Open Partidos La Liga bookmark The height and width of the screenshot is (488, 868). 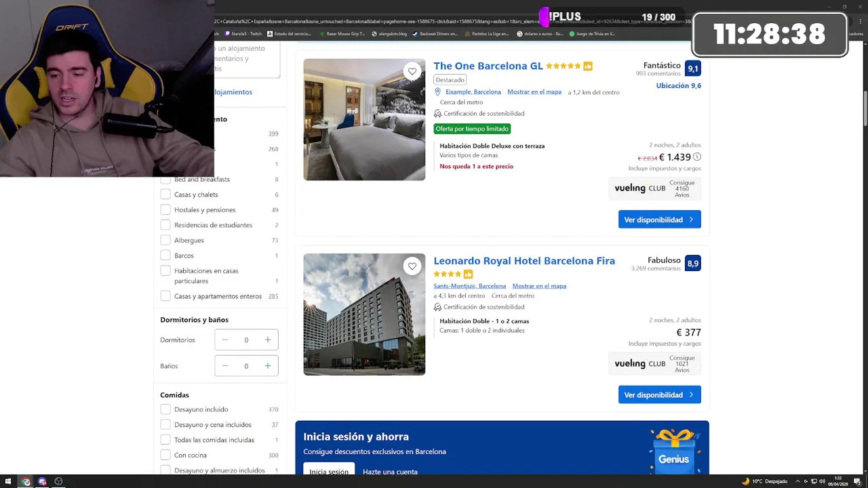(x=487, y=33)
